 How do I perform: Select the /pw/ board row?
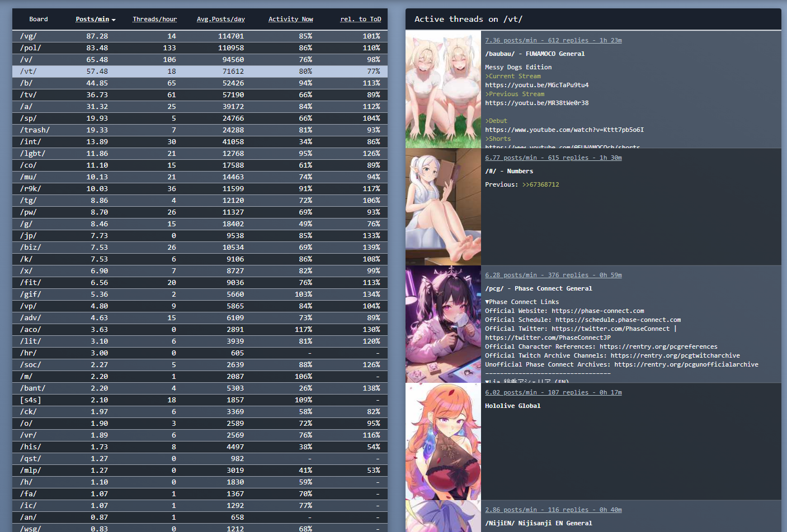[200, 212]
